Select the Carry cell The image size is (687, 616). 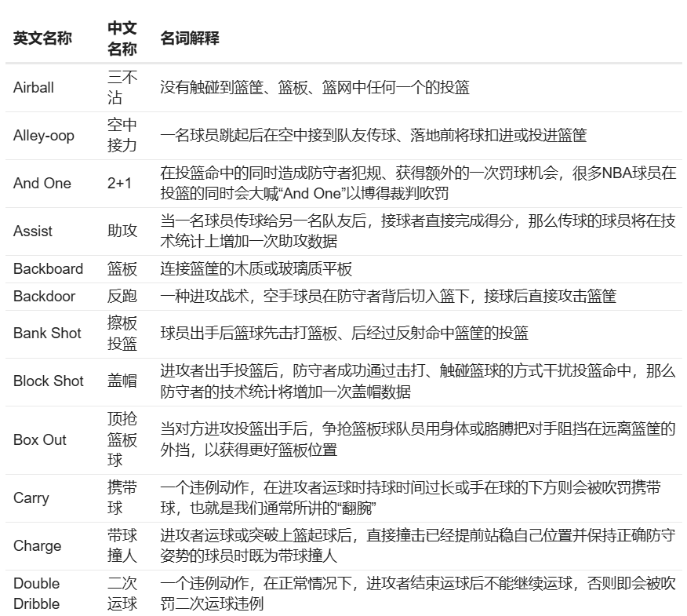click(31, 498)
